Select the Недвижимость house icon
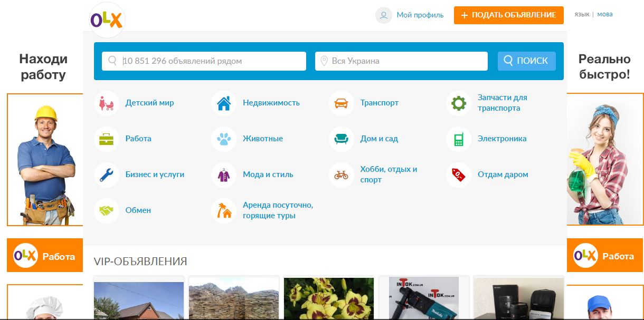 pyautogui.click(x=224, y=103)
